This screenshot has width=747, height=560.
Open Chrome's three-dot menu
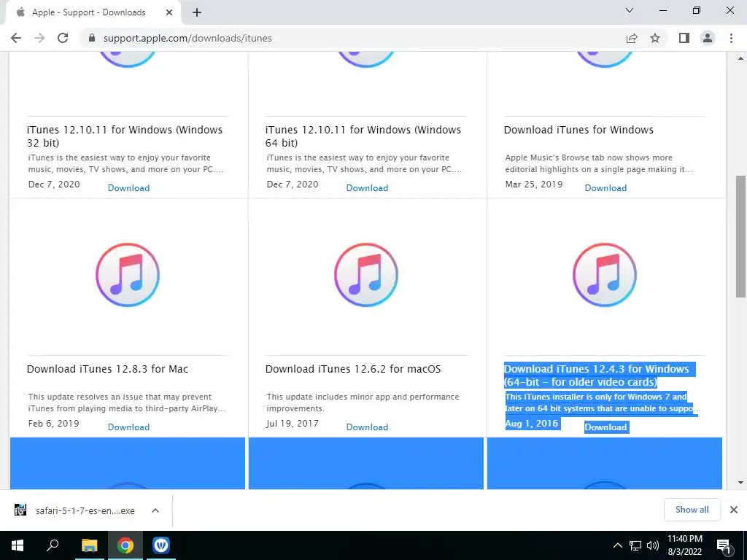pos(731,38)
